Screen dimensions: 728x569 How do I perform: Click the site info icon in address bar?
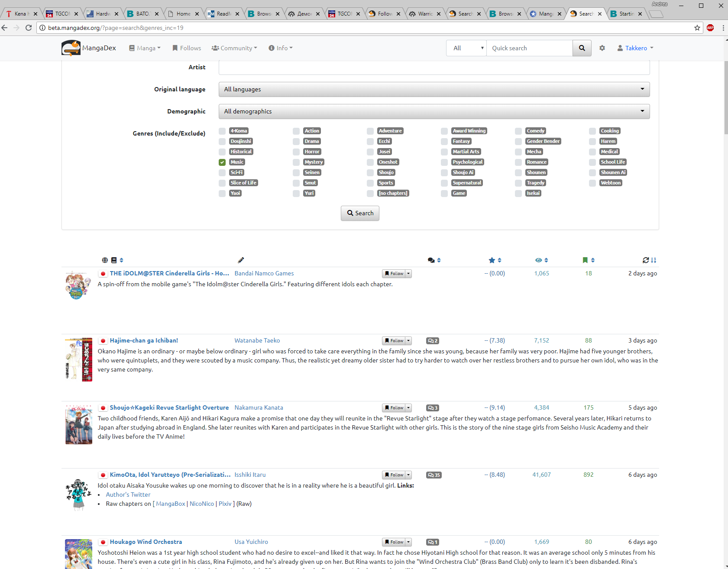point(42,28)
